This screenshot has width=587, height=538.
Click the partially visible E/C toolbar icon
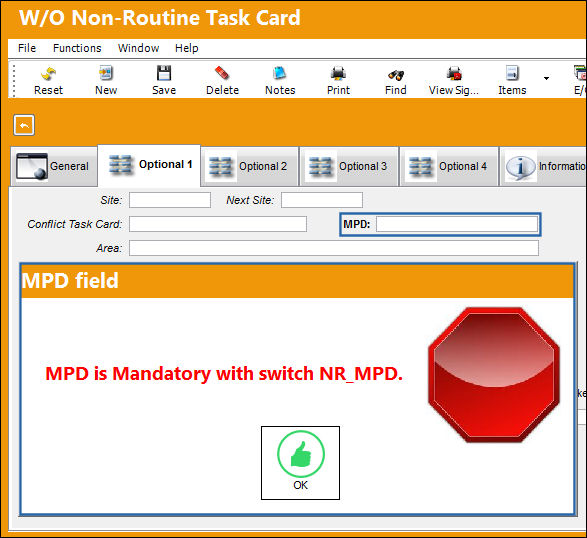pos(580,80)
